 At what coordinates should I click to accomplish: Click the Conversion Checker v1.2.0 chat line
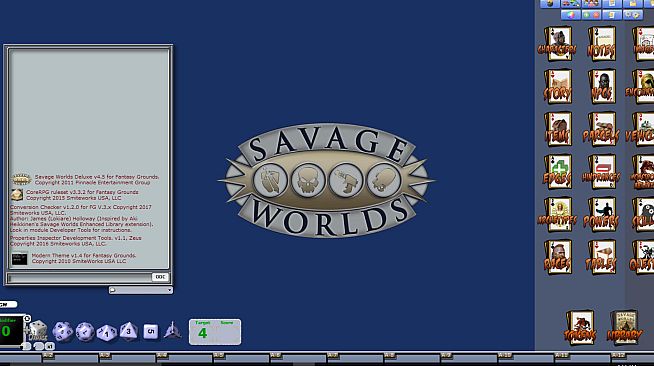coord(82,218)
